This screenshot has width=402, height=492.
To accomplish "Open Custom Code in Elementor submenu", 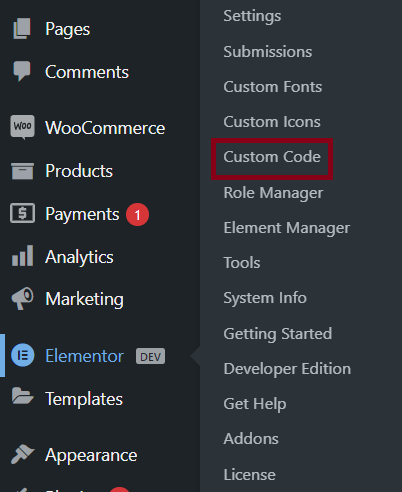I will [272, 157].
